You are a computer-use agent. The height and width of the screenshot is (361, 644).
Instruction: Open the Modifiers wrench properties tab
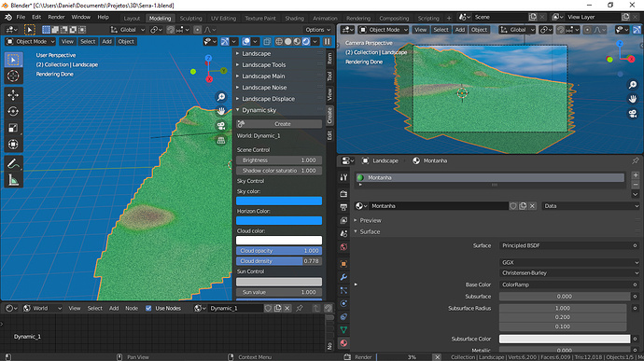[x=343, y=277]
